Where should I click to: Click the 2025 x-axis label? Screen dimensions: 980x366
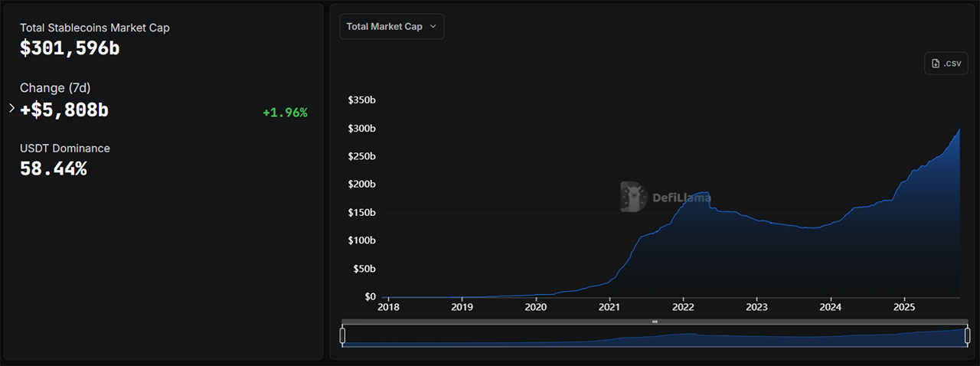click(x=904, y=308)
